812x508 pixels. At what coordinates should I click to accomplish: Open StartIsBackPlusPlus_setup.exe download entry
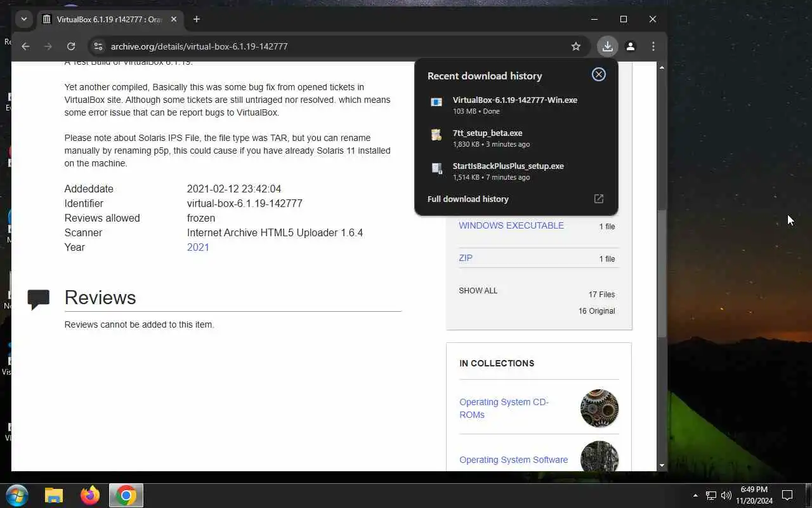click(516, 171)
